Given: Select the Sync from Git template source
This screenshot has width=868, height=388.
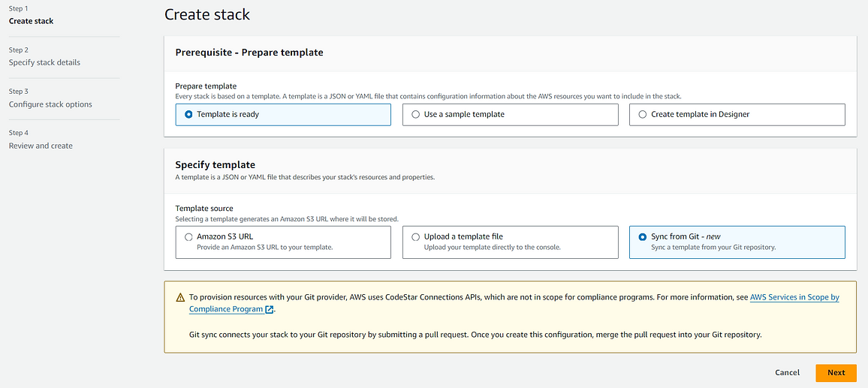Looking at the screenshot, I should [x=737, y=242].
